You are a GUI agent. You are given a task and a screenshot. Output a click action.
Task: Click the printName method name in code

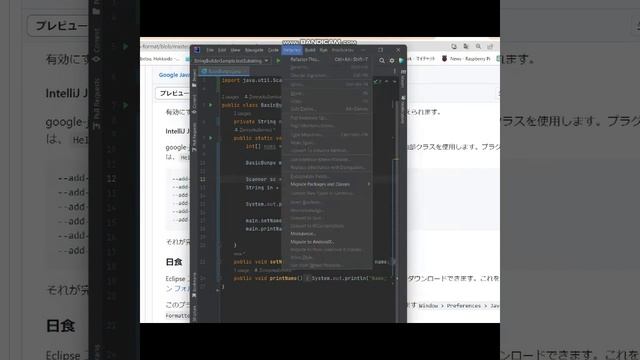coord(283,278)
